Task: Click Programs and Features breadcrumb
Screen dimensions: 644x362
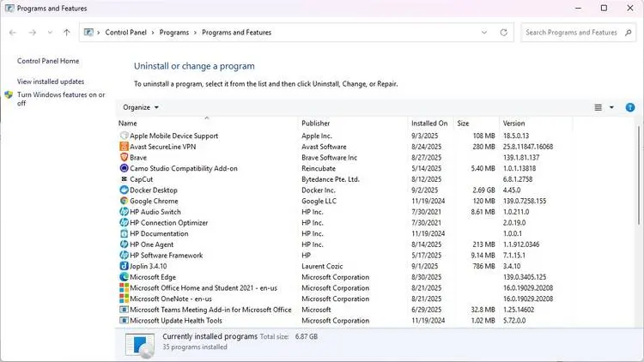Action: (x=237, y=33)
